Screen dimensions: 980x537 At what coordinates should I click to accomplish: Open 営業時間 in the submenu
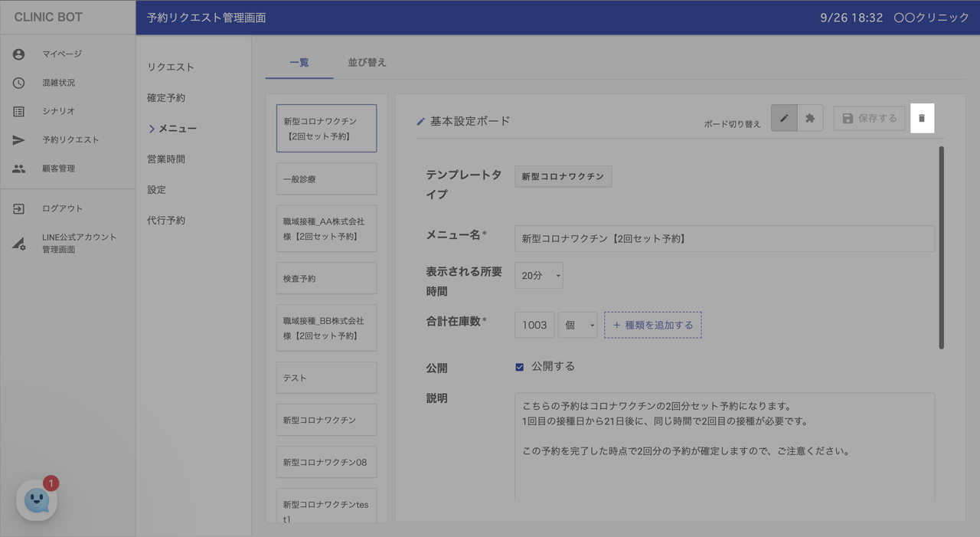pos(166,159)
